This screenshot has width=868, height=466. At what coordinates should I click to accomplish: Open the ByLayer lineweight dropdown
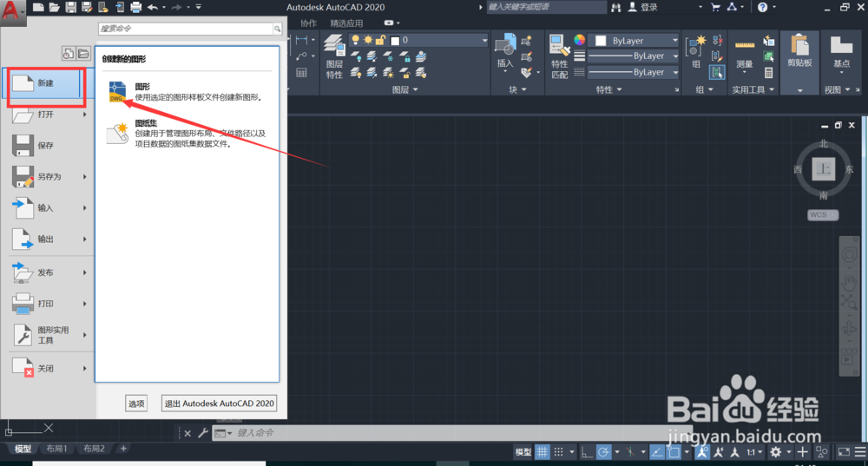634,56
